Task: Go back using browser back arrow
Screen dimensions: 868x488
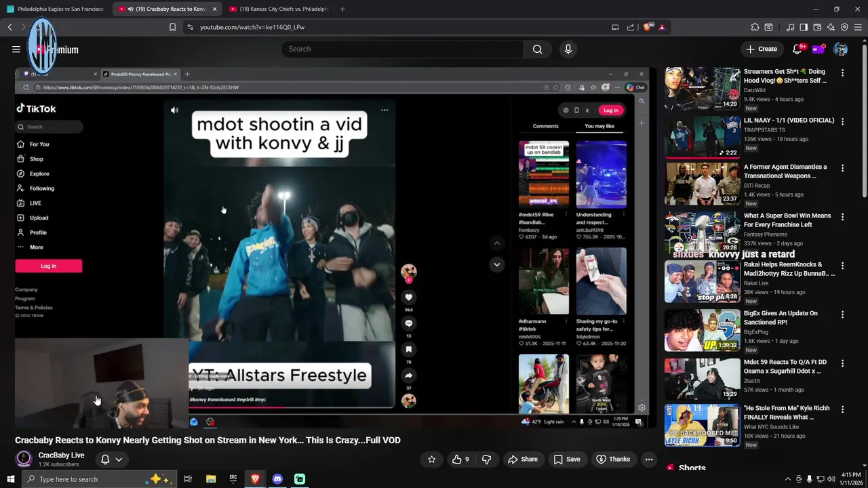Action: point(9,27)
